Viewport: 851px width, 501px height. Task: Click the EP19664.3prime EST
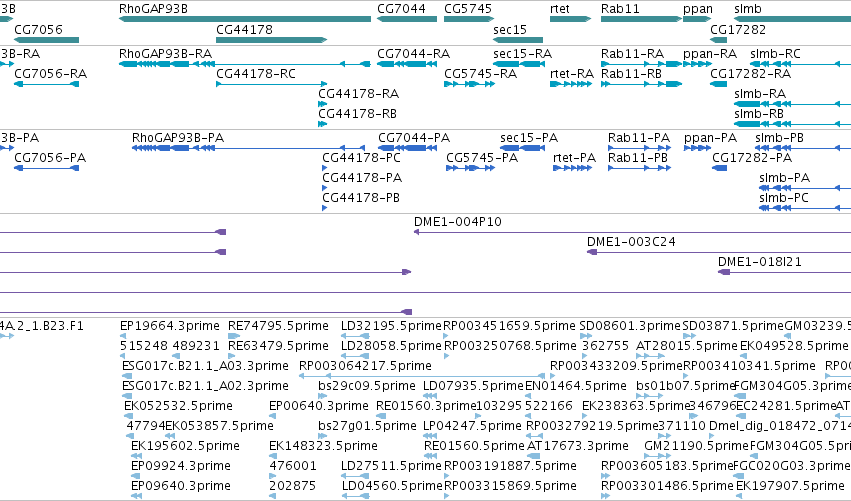click(123, 336)
